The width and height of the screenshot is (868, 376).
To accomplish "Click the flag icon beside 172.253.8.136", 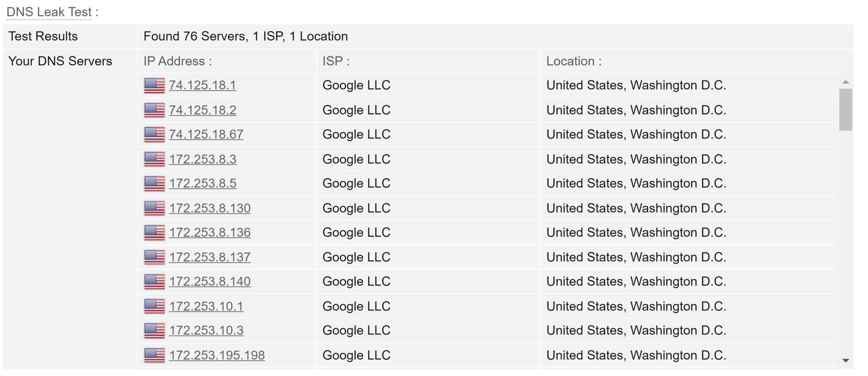I will click(154, 233).
